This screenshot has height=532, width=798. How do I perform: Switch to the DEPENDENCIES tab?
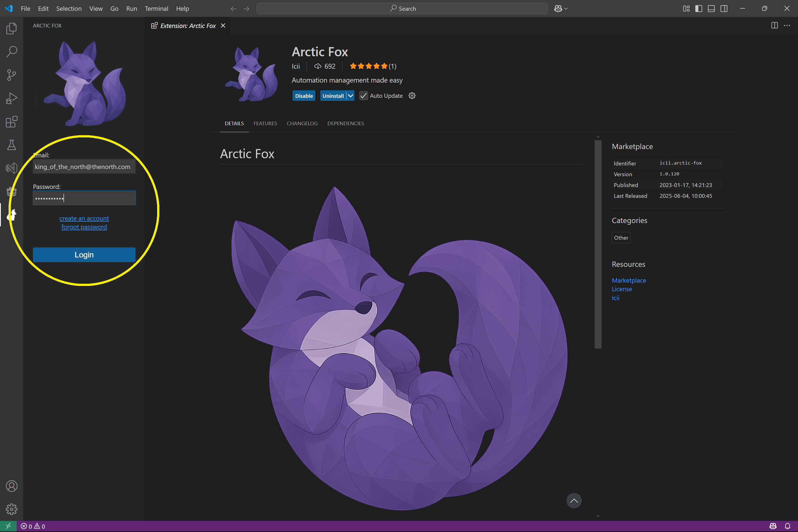pos(346,123)
